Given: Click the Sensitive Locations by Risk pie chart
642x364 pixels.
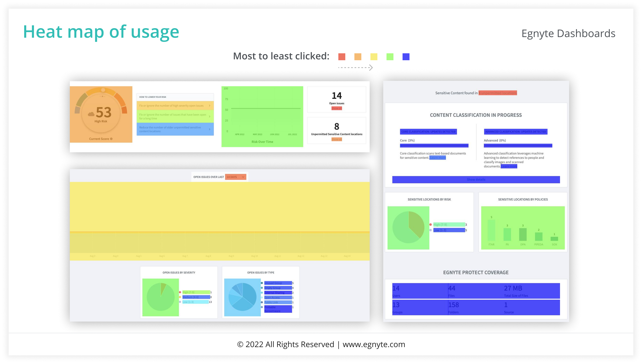Looking at the screenshot, I should [408, 227].
